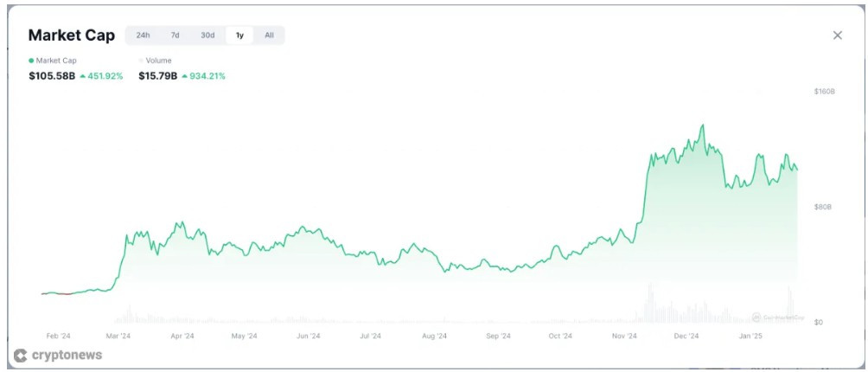Click the green Market Cap legend dot
Image resolution: width=868 pixels, height=372 pixels.
tap(31, 61)
